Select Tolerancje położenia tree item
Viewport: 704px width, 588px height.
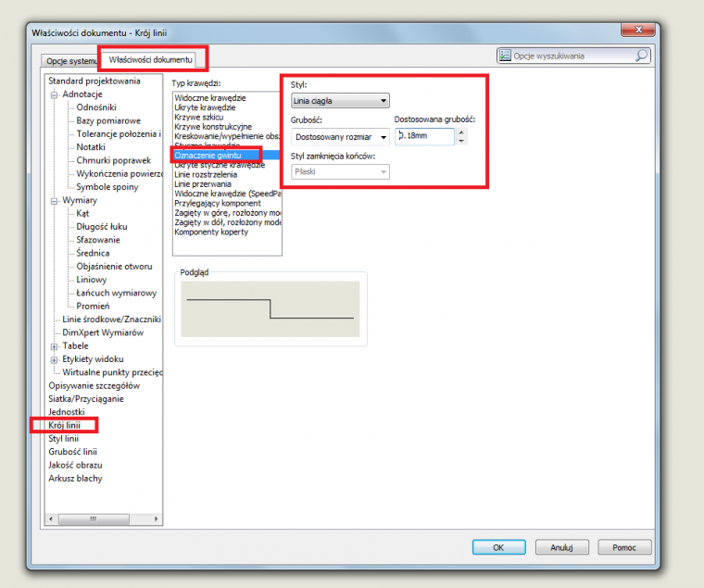tap(119, 133)
